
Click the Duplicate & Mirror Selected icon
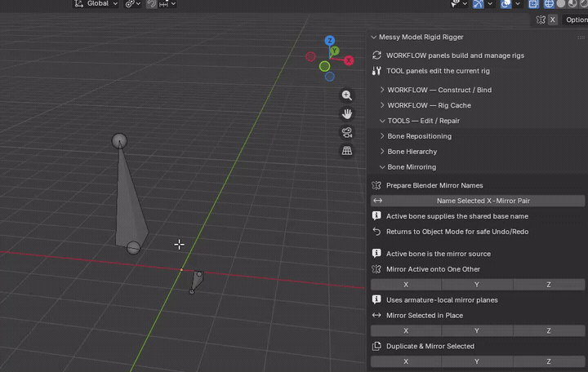(x=376, y=346)
